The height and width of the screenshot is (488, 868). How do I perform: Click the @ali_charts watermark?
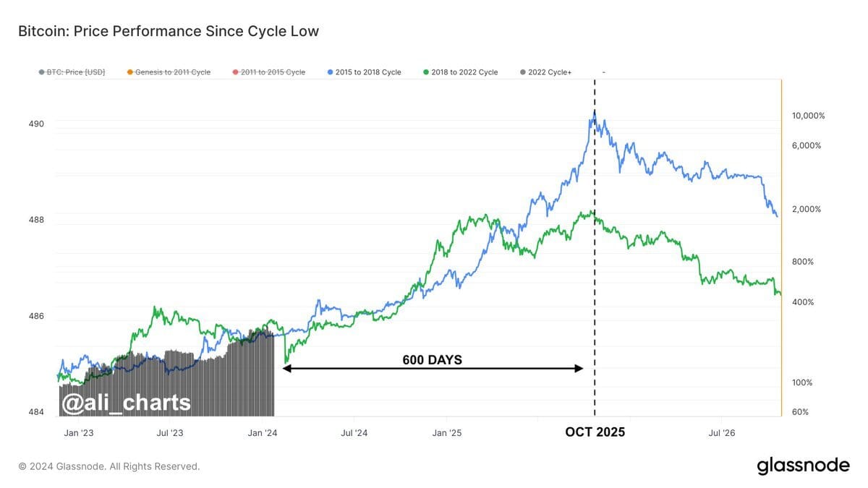tap(126, 403)
